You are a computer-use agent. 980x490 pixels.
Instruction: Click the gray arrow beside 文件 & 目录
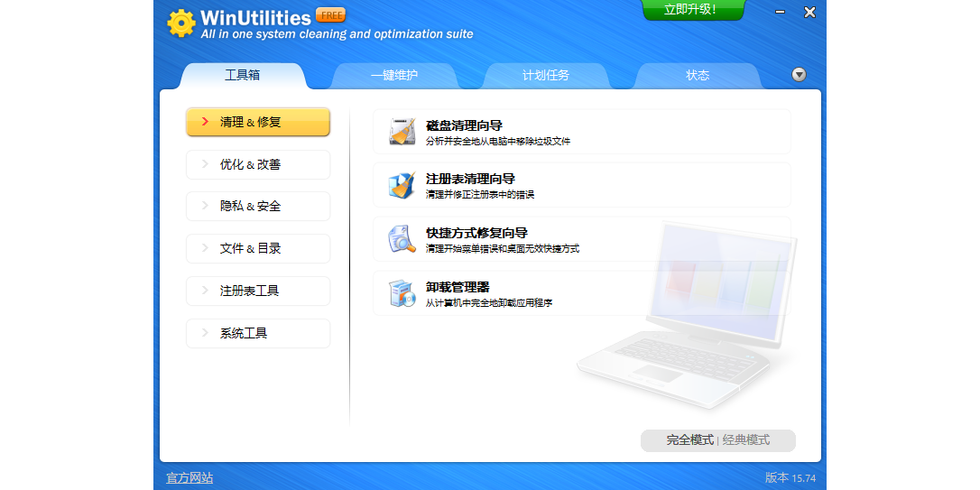pos(205,248)
